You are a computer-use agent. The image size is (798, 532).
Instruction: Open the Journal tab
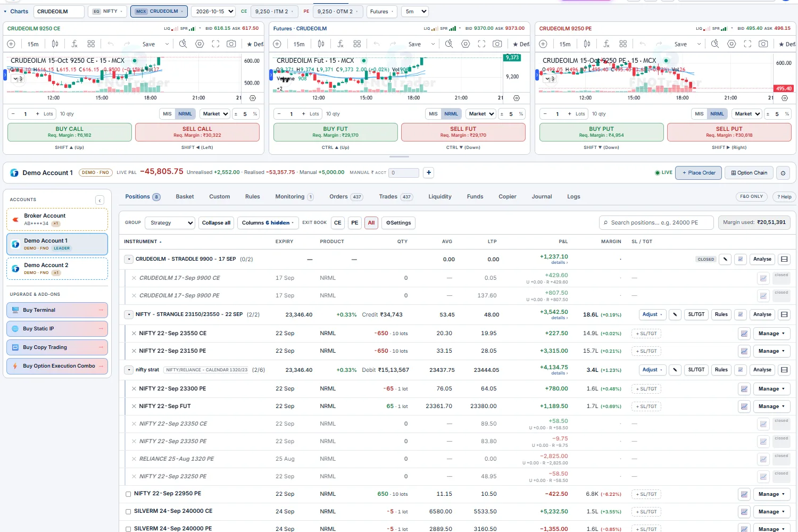(x=542, y=197)
